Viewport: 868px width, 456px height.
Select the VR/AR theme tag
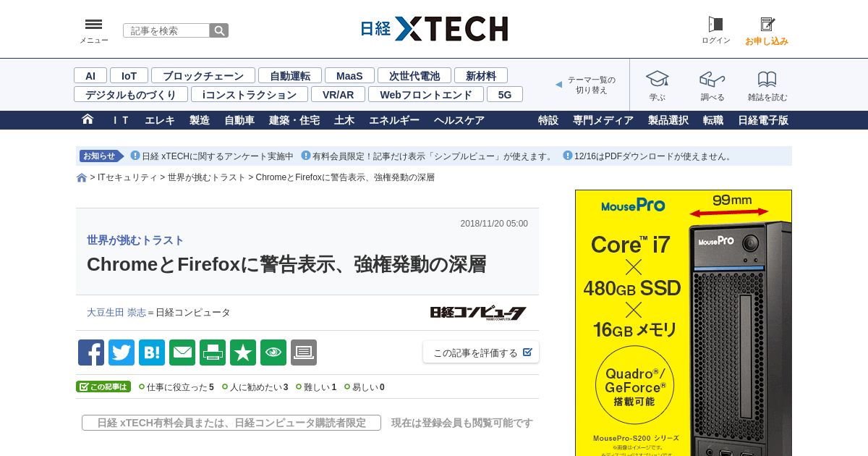point(339,94)
